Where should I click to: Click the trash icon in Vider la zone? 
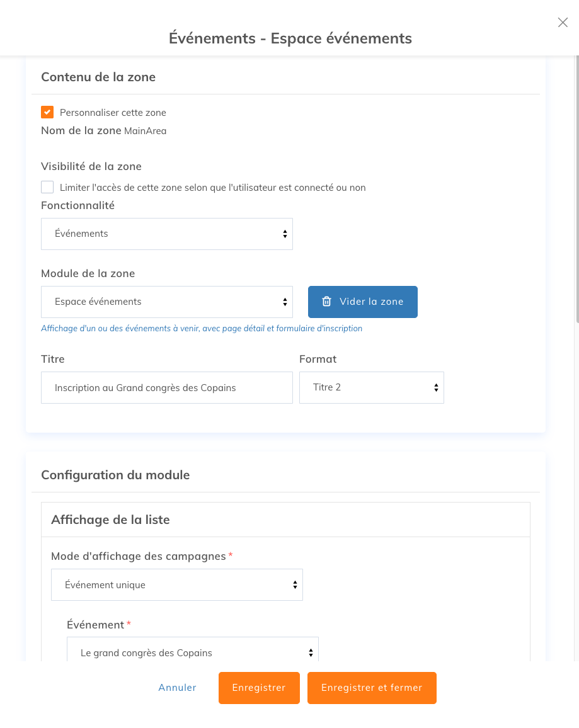point(327,301)
